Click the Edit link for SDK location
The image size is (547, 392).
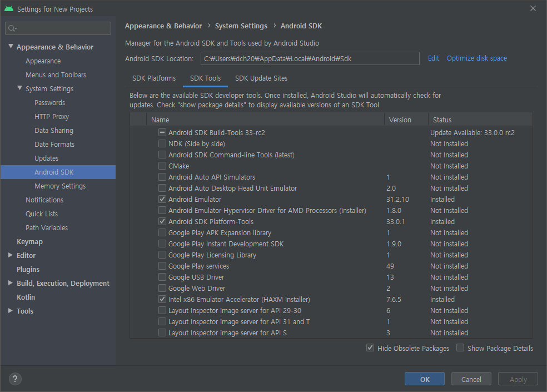pos(434,58)
